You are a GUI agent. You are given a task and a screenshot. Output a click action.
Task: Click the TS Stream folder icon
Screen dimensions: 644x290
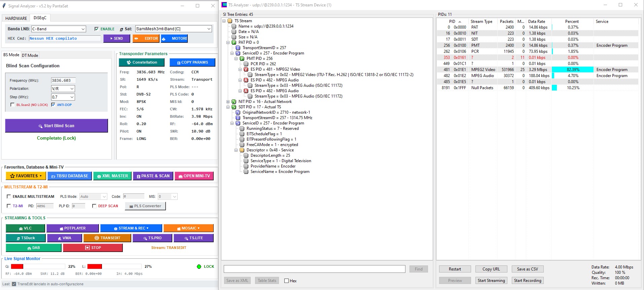point(230,21)
